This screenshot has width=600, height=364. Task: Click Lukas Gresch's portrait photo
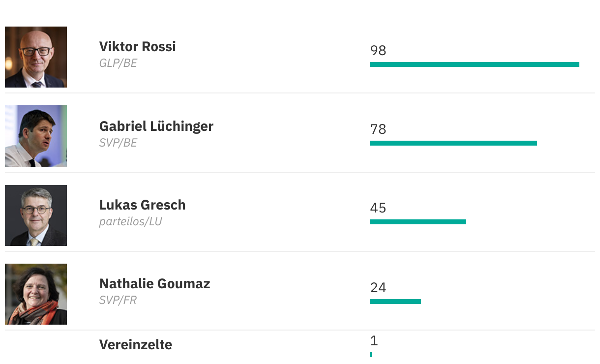point(36,215)
